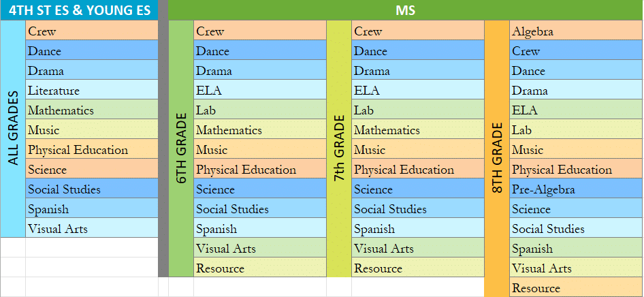
Task: Select Resource under 6th Grade
Action: (x=259, y=268)
